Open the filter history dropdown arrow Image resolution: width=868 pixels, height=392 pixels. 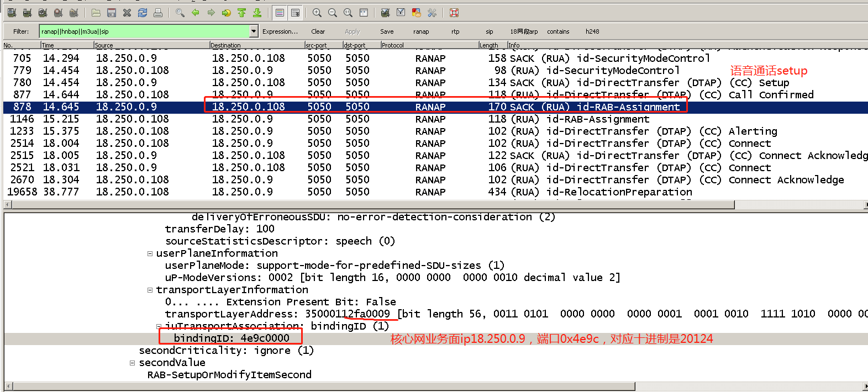254,31
